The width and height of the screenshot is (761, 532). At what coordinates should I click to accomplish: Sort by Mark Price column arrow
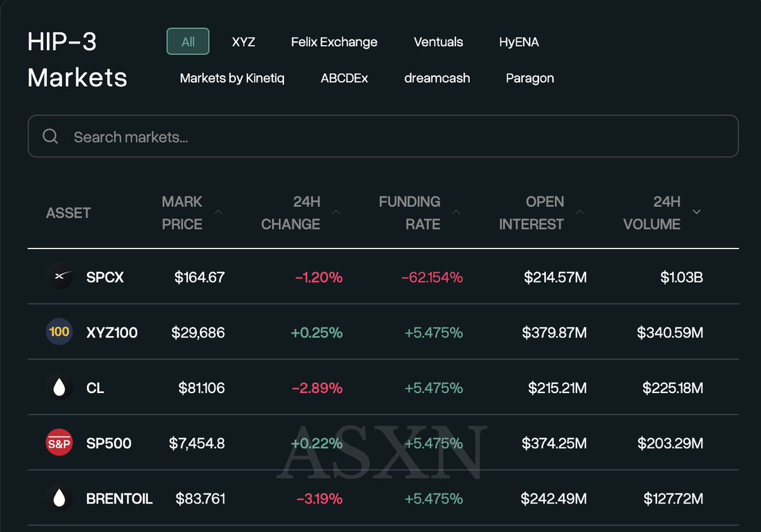pos(219,212)
